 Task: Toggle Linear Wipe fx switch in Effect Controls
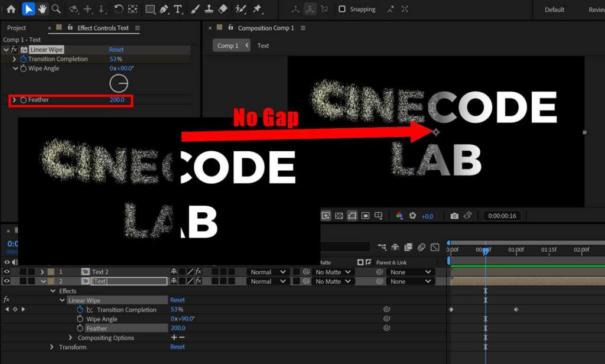point(14,50)
